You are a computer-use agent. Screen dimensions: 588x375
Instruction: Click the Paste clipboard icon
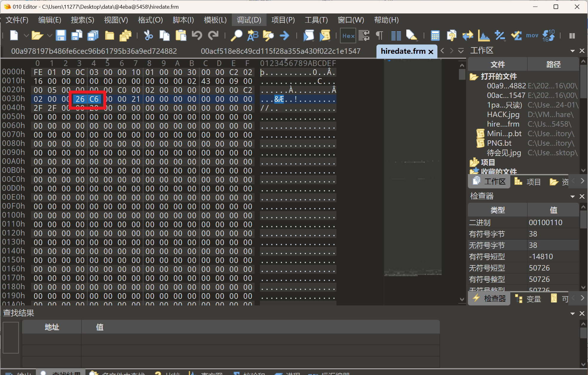point(180,36)
